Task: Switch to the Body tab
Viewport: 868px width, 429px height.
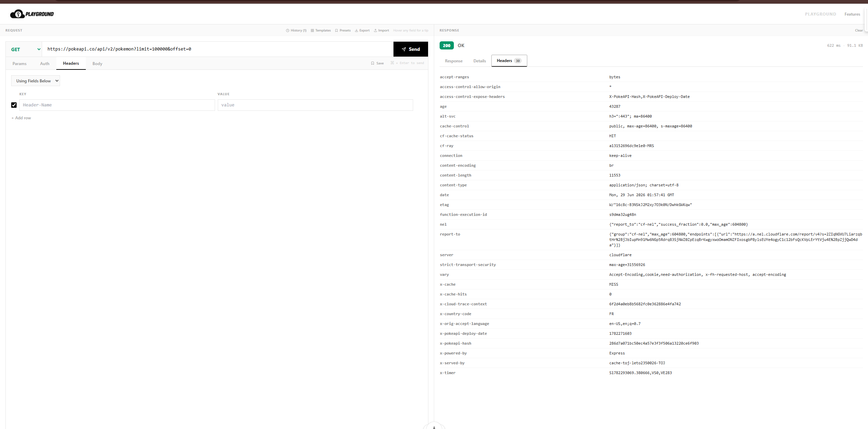Action: 97,64
